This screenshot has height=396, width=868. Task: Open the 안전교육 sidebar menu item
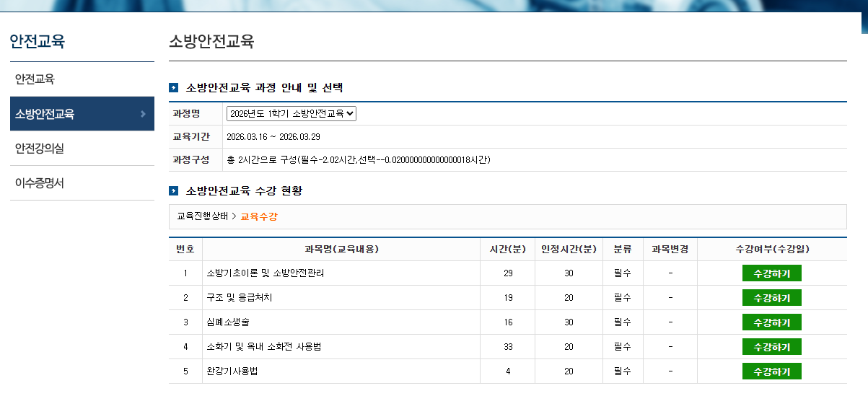click(x=35, y=79)
